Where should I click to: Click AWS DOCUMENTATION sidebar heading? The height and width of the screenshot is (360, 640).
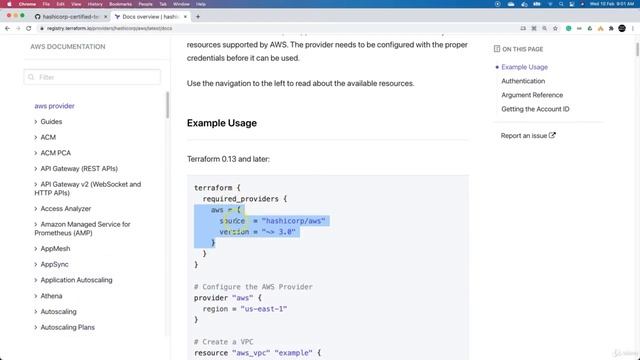pos(68,47)
